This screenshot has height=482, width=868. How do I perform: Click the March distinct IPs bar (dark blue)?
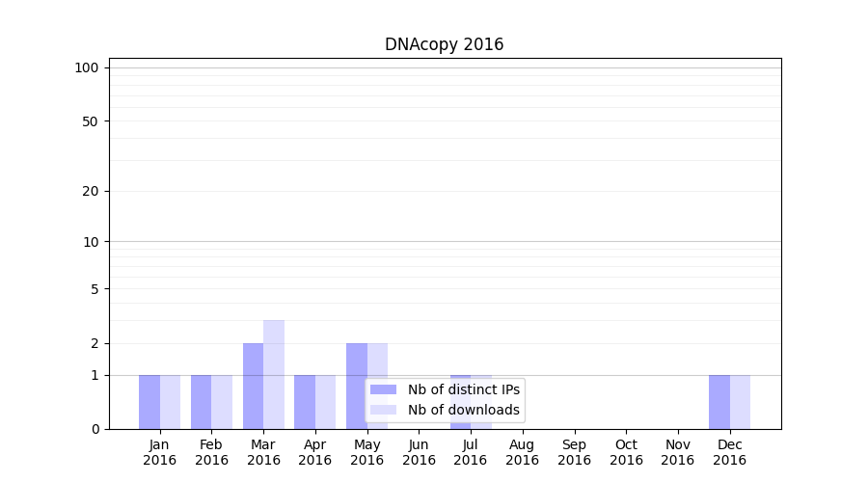[x=253, y=386]
